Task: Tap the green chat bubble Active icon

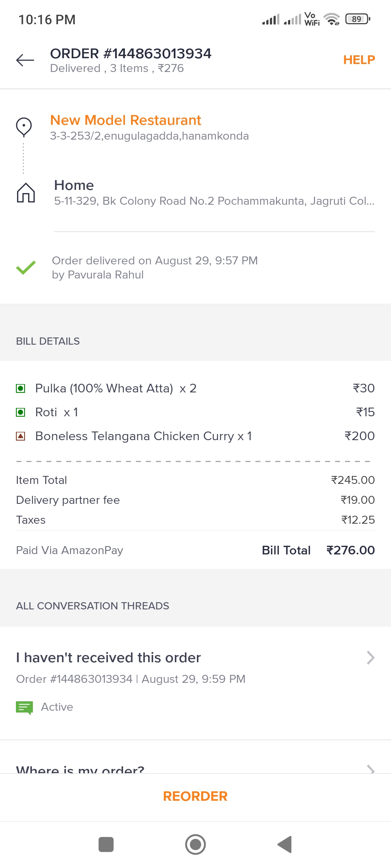Action: coord(24,707)
